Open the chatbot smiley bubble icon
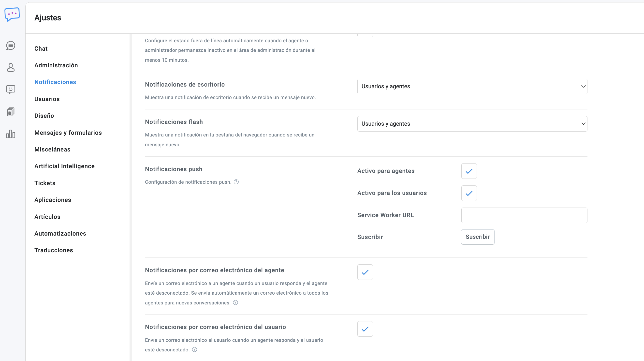644x361 pixels. (x=11, y=89)
